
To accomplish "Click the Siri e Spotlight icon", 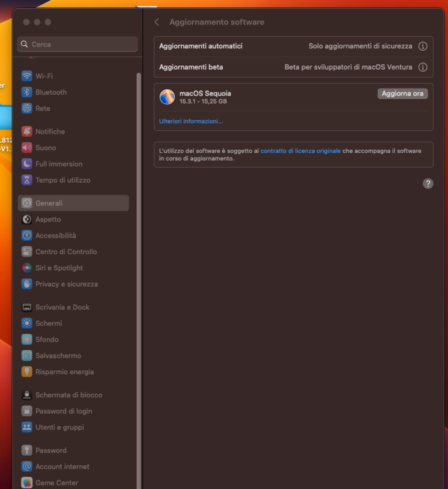I will 27,268.
